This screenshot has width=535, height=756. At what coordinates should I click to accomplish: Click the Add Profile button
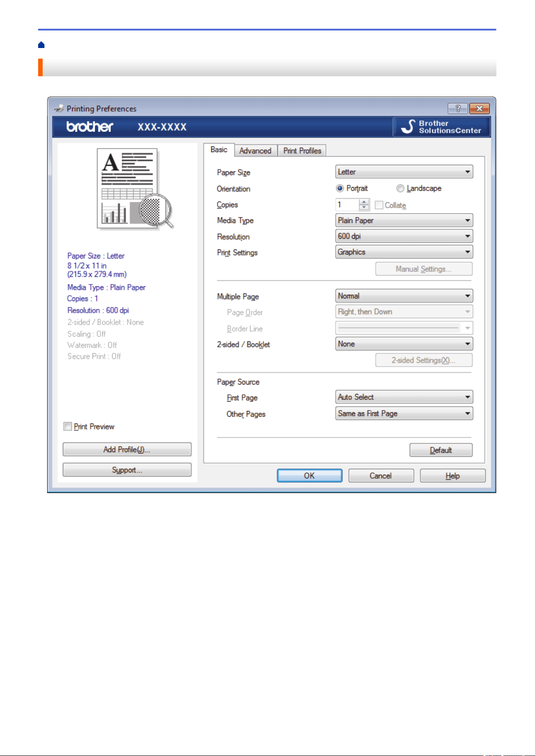127,450
